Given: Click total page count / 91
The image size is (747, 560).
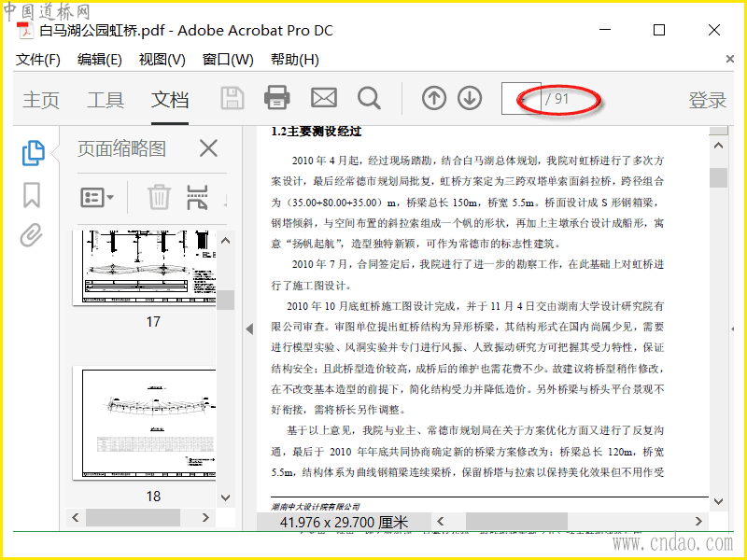Looking at the screenshot, I should pyautogui.click(x=557, y=99).
